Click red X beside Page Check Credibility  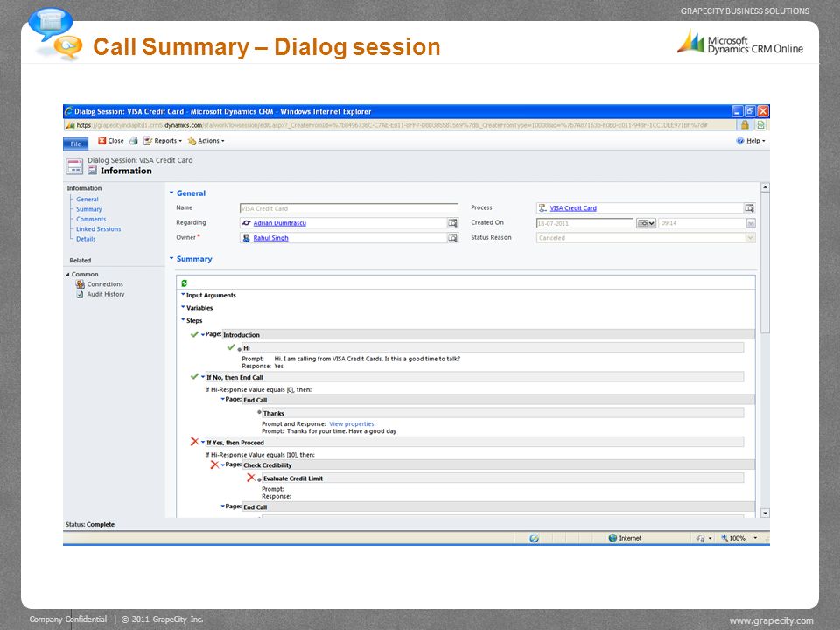point(215,465)
